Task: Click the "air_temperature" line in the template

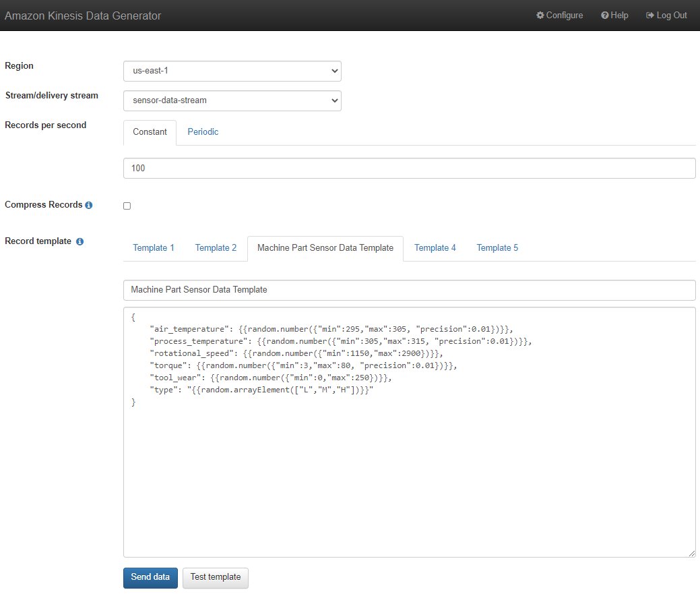Action: 331,329
